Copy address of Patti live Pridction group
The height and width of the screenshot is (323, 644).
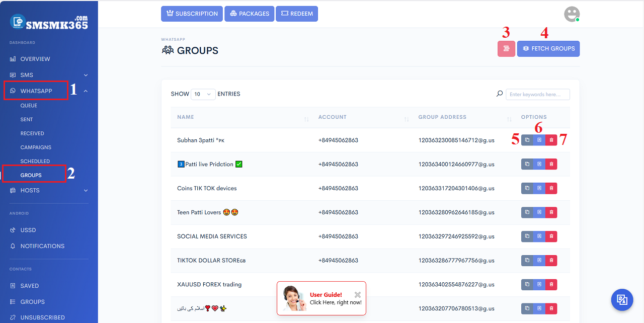coord(527,164)
